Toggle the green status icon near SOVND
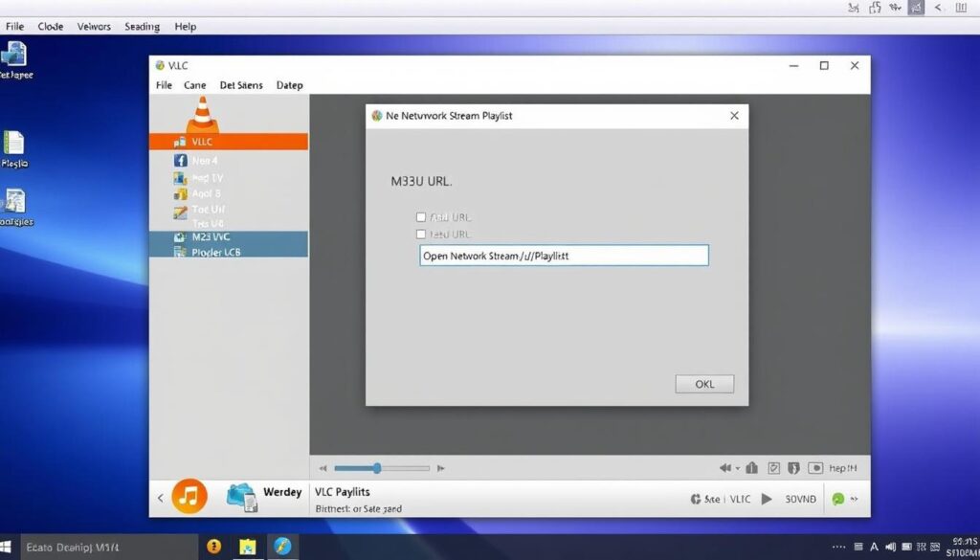This screenshot has width=980, height=560. click(x=839, y=499)
